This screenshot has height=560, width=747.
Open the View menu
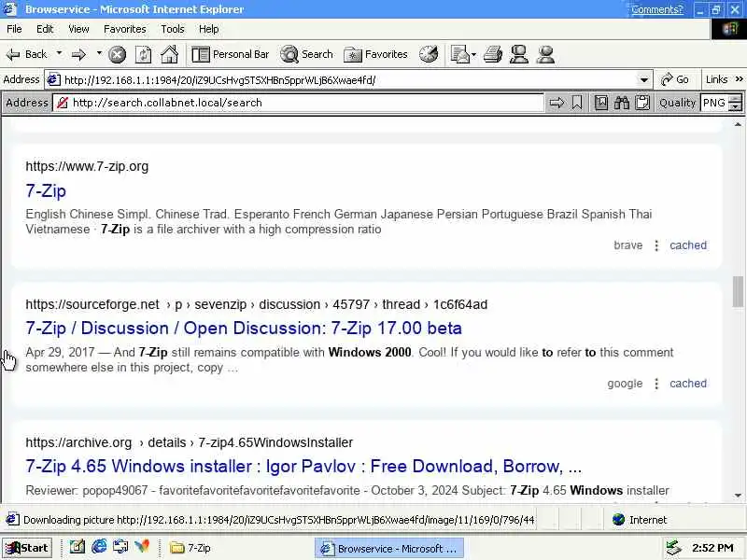78,29
